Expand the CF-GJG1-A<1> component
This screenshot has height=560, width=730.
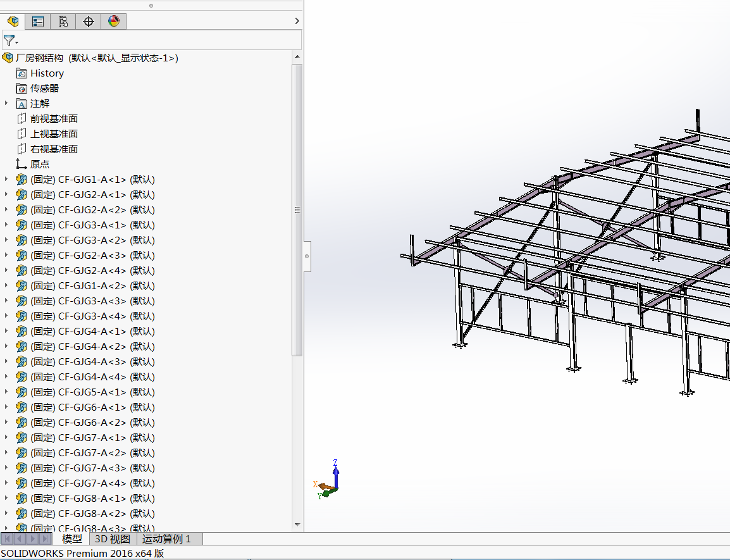[6, 179]
